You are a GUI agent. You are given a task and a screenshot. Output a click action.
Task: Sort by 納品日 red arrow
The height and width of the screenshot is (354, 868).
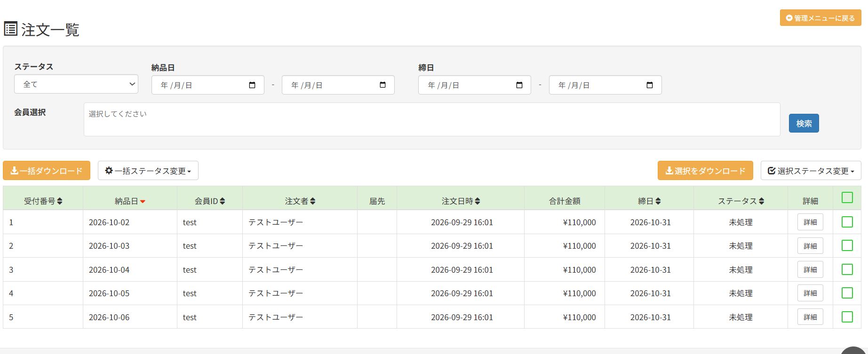tap(143, 202)
